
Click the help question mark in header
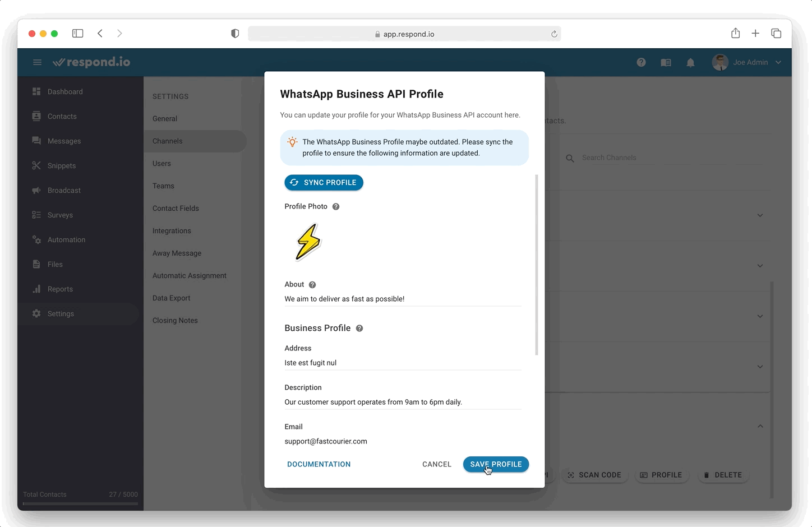pyautogui.click(x=641, y=62)
